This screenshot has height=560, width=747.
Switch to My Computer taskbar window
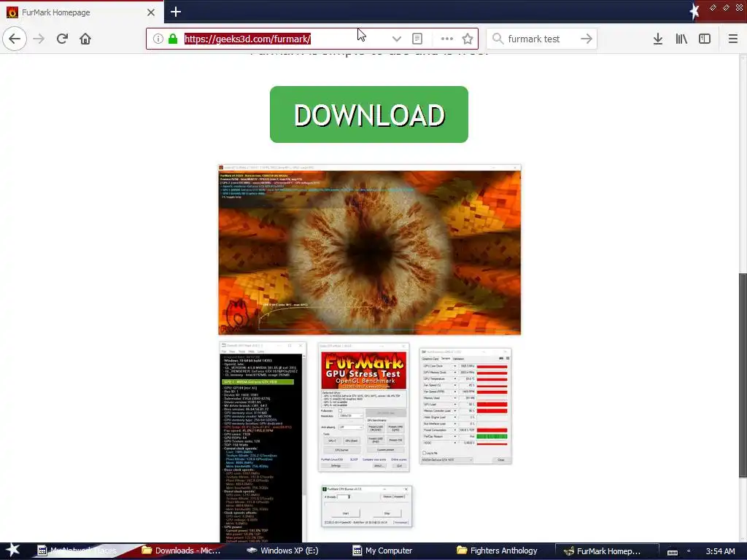point(382,551)
